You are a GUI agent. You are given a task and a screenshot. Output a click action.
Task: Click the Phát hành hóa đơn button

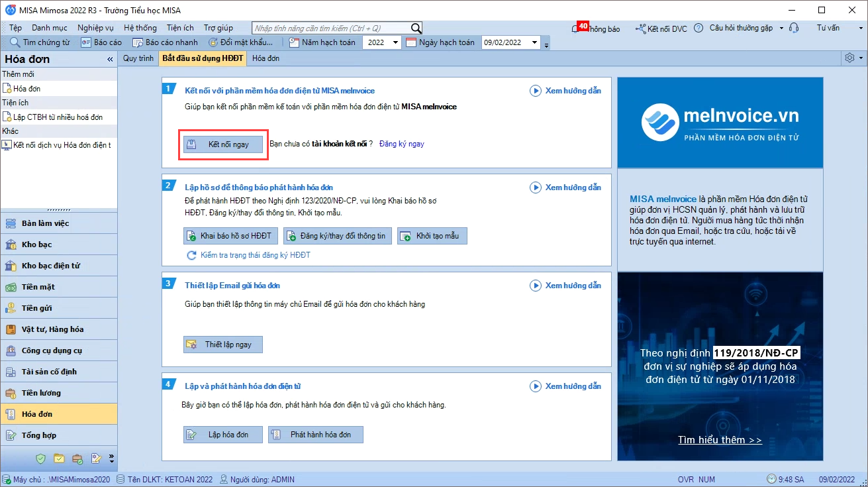tap(316, 435)
